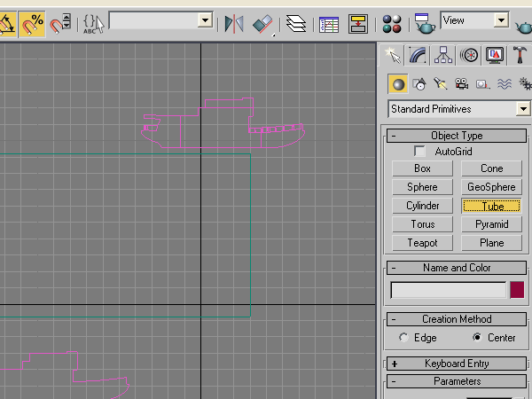
Task: Select the Edge creation method
Action: point(403,338)
